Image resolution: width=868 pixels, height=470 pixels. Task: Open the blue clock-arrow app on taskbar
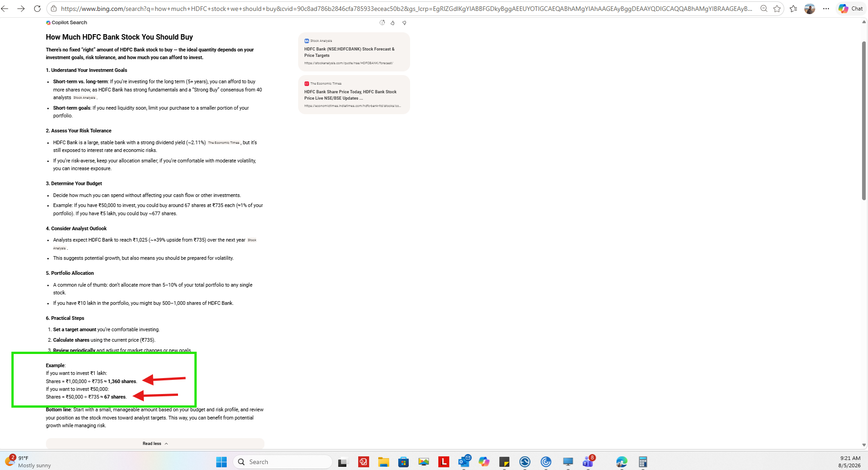pyautogui.click(x=525, y=462)
